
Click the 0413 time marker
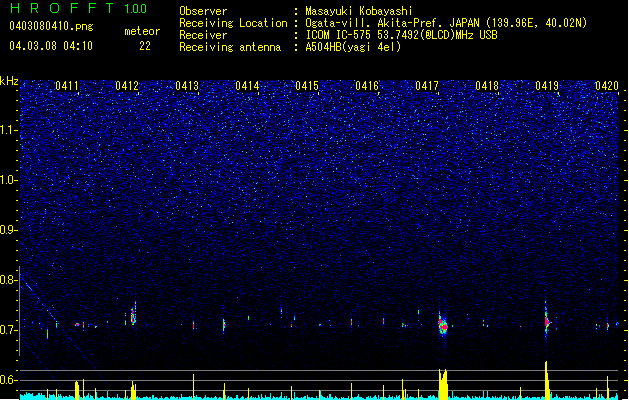(x=187, y=86)
